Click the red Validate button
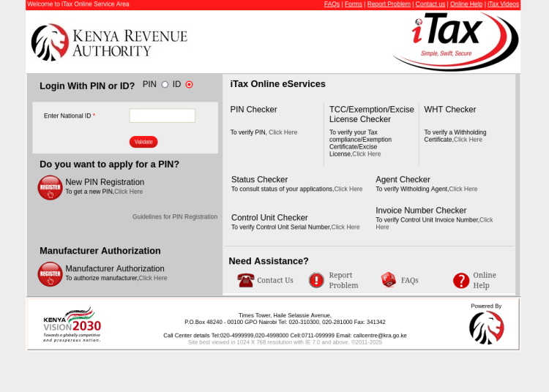Viewport: 549px width, 392px height. [143, 142]
